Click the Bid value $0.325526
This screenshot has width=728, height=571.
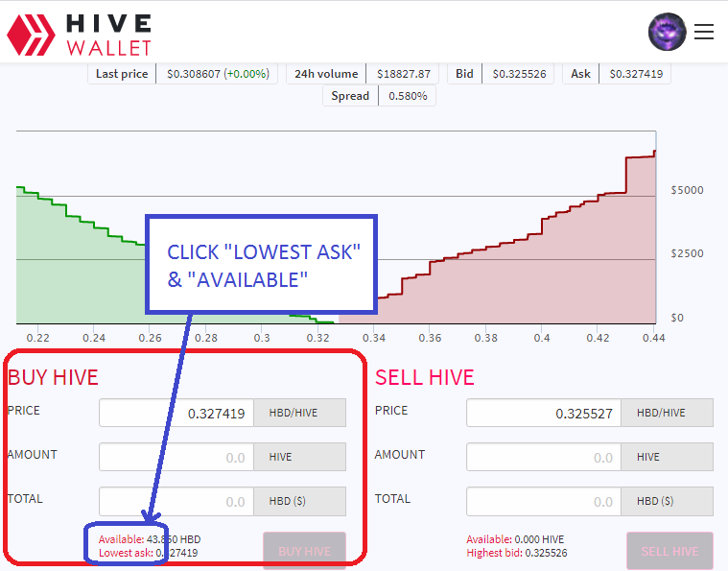pyautogui.click(x=519, y=74)
